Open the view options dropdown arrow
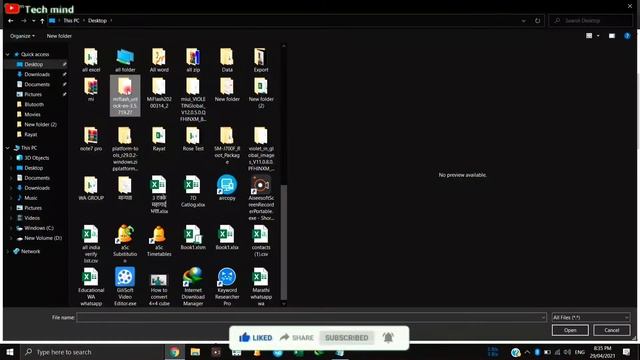 [598, 36]
